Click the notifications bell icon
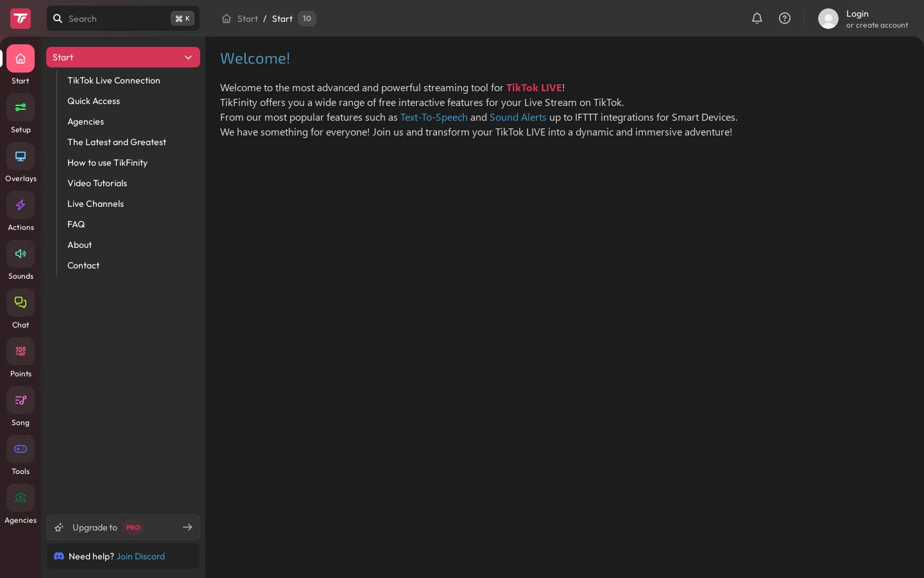 pos(757,19)
